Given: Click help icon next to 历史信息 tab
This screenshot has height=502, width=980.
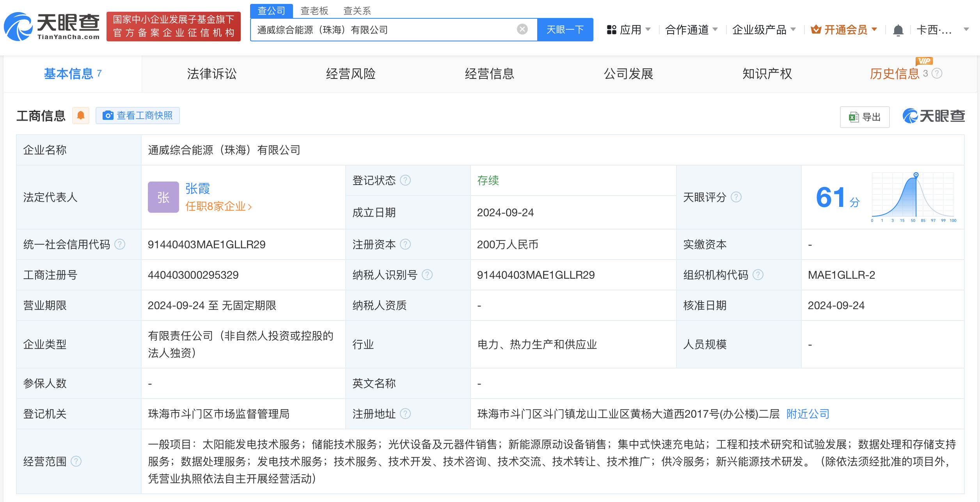Looking at the screenshot, I should tap(937, 73).
